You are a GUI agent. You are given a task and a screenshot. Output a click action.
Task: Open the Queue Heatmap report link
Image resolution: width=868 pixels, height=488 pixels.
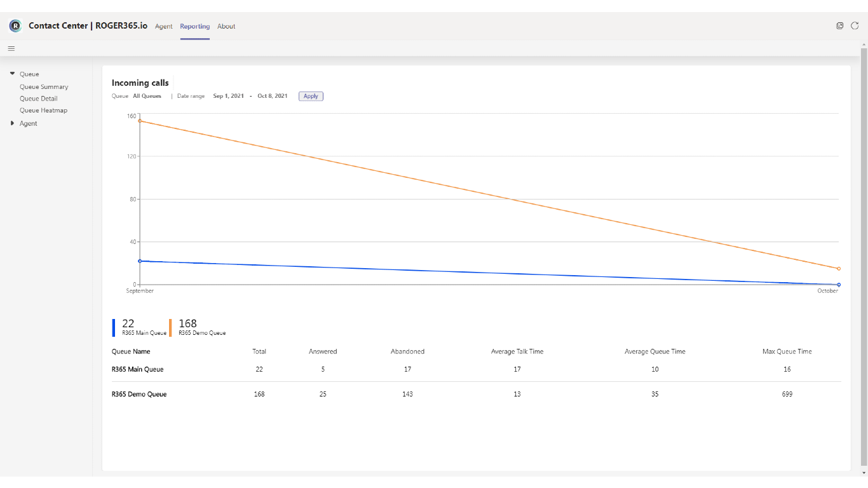(x=43, y=111)
